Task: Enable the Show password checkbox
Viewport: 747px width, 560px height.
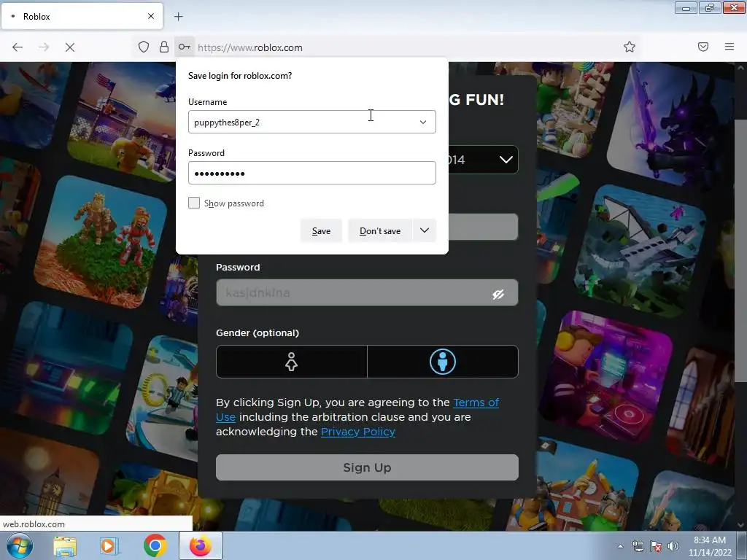Action: (x=194, y=203)
